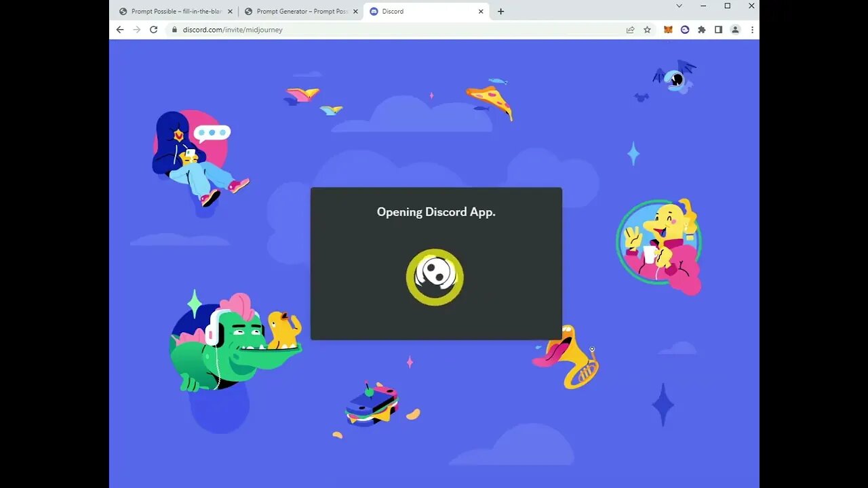Screen dimensions: 868x488
Task: Maximize the Chrome window
Action: pos(728,6)
